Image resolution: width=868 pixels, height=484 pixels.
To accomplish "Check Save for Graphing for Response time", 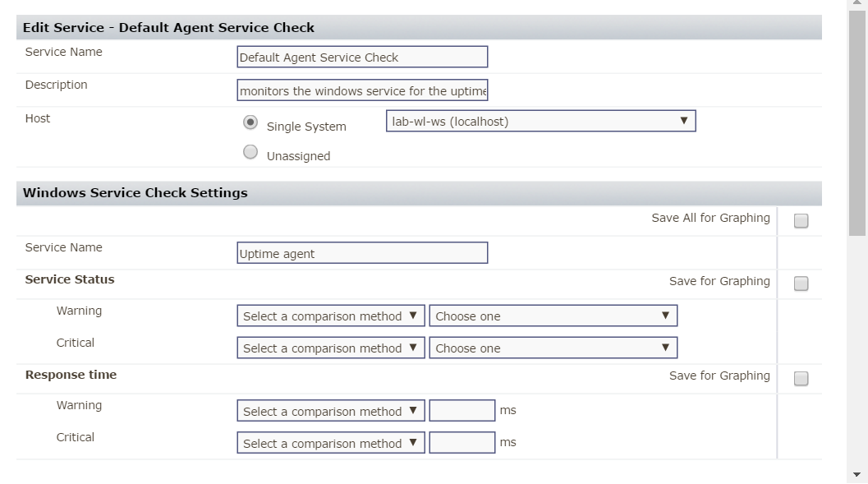I will (x=801, y=379).
